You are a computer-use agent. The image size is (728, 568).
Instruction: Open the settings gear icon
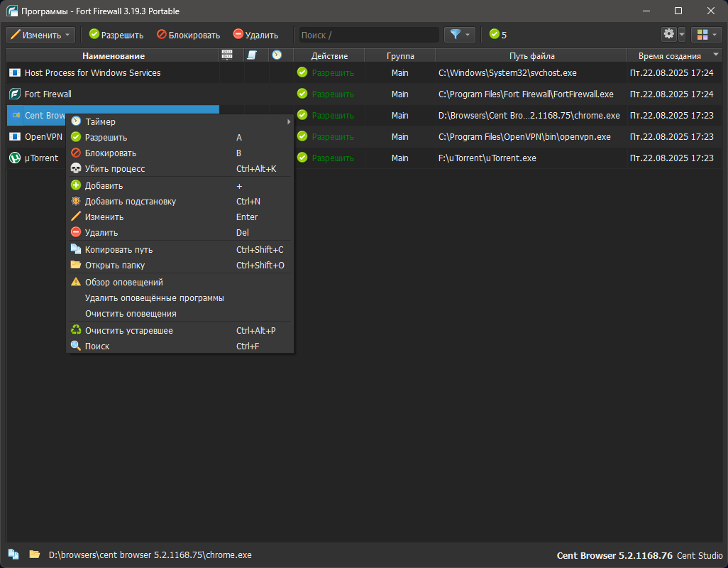(668, 34)
